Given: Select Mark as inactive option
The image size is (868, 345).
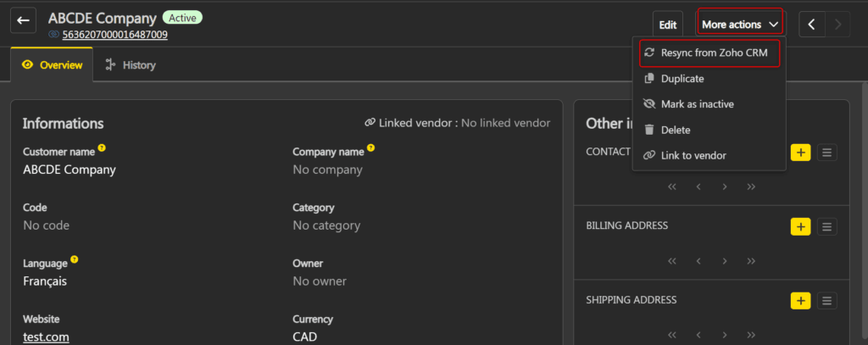Looking at the screenshot, I should [x=697, y=103].
